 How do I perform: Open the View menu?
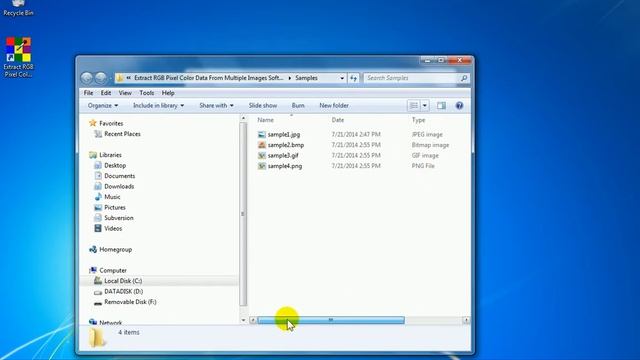pos(125,93)
